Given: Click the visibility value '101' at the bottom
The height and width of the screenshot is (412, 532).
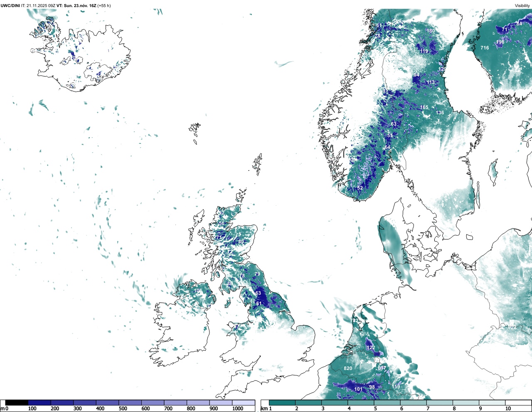Looking at the screenshot, I should tap(358, 389).
